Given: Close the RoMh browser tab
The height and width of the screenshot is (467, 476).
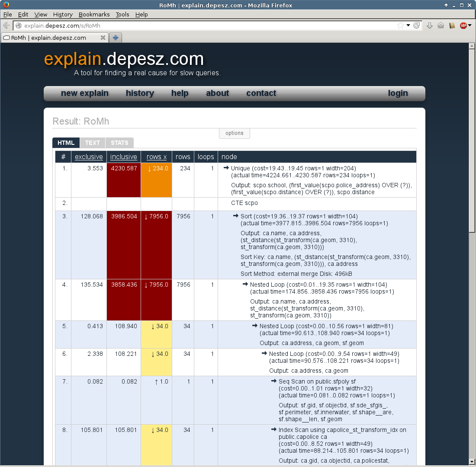Looking at the screenshot, I should (x=103, y=38).
